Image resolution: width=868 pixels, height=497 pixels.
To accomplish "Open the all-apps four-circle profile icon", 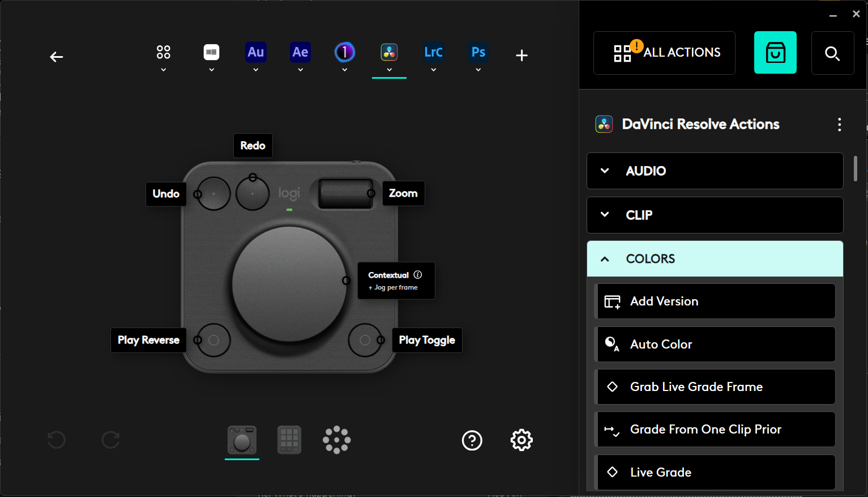I will 164,52.
